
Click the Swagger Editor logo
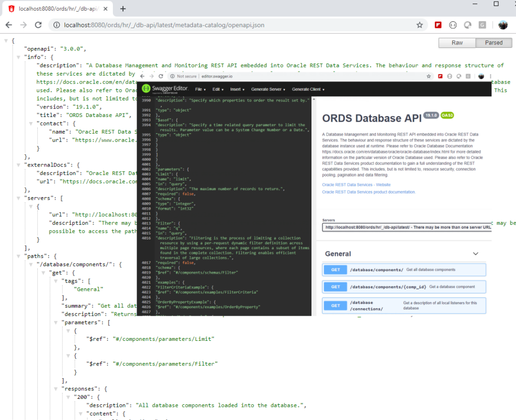tap(165, 89)
